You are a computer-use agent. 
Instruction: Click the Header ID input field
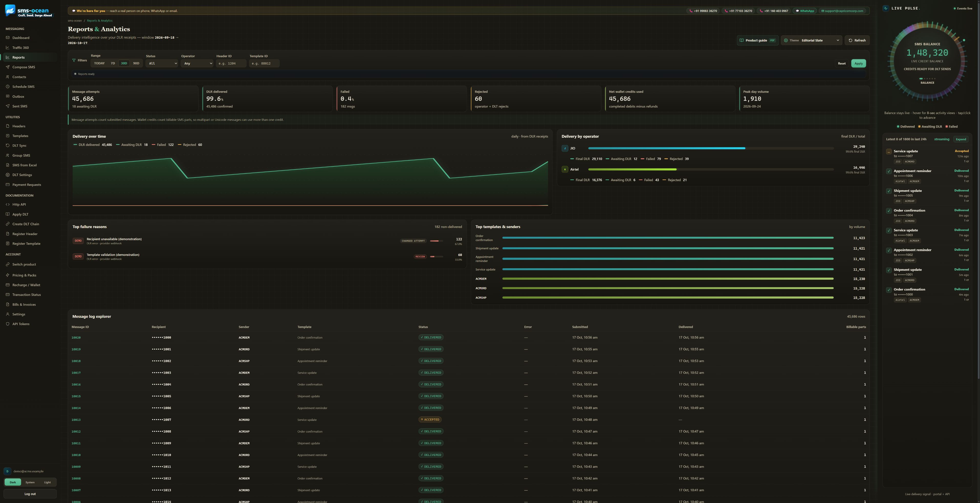click(x=231, y=63)
